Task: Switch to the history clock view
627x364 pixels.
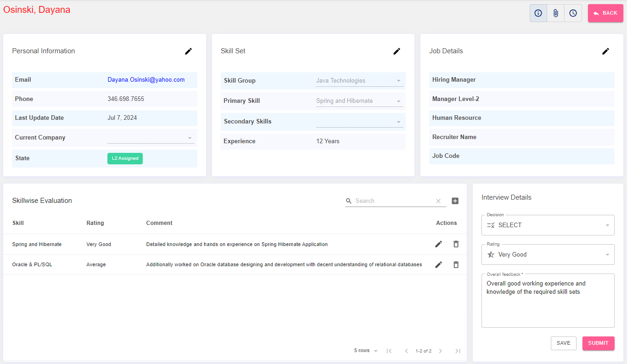Action: tap(573, 13)
